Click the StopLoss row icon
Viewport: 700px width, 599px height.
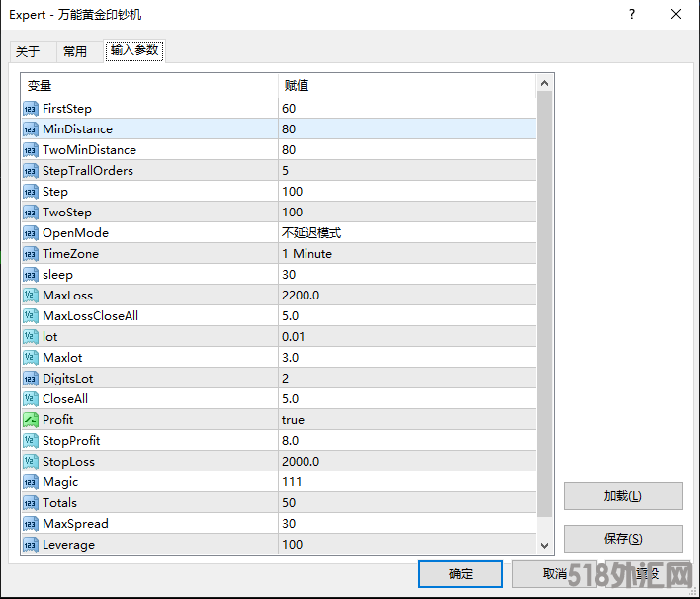[x=31, y=462]
